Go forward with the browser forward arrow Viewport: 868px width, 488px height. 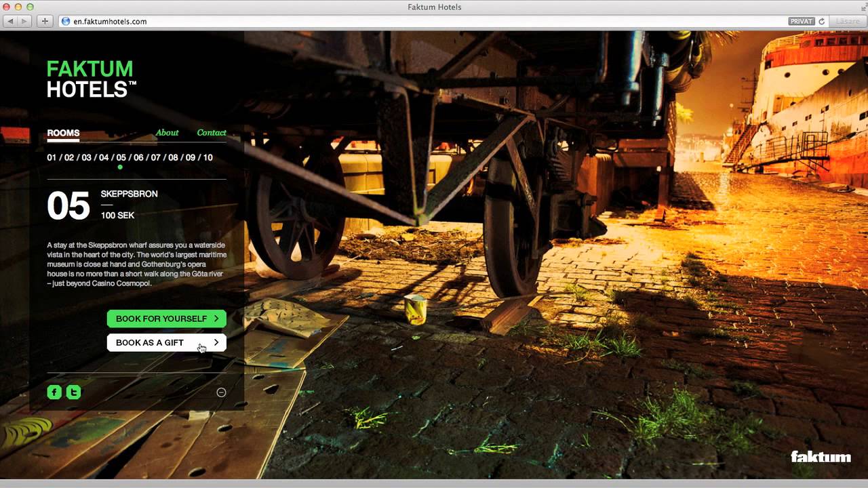tap(25, 21)
